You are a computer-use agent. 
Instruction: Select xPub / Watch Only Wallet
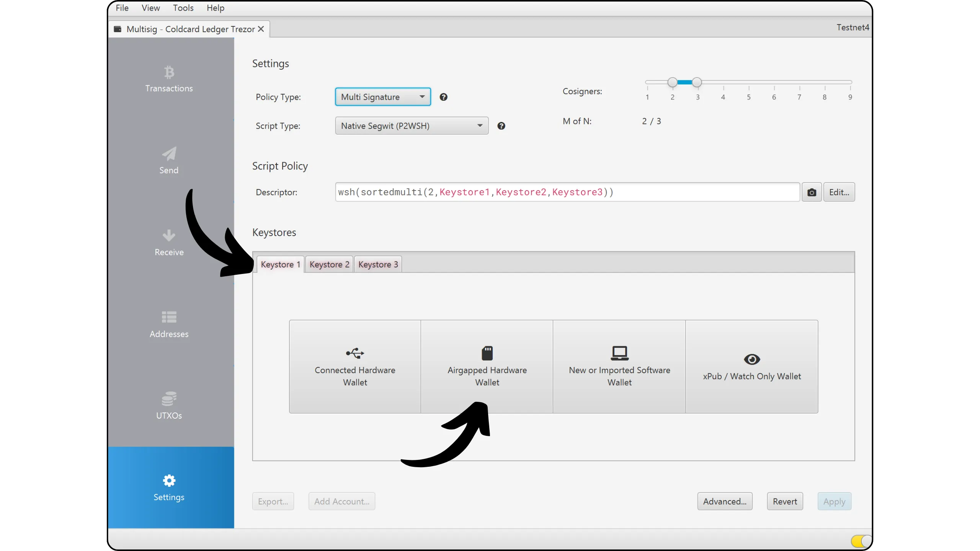751,367
